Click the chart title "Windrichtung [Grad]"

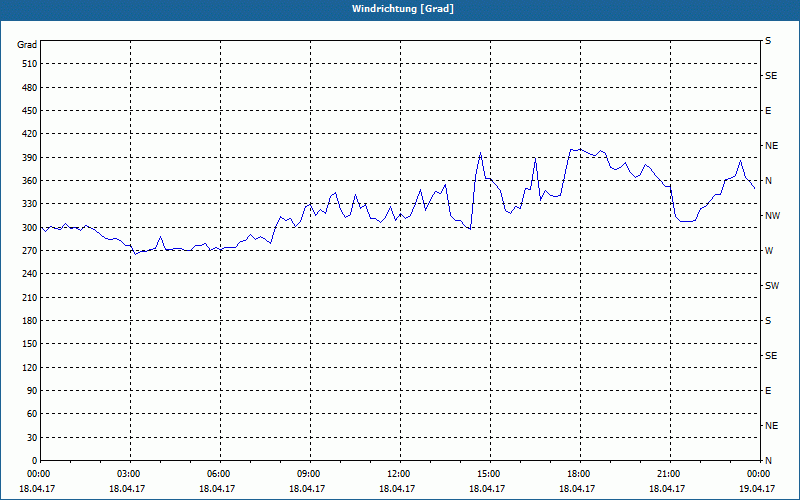403,9
